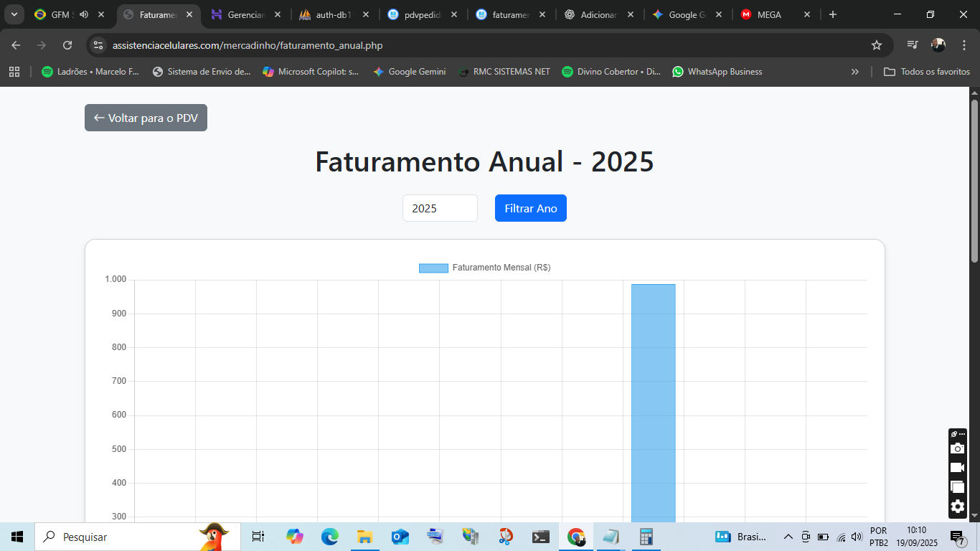Expand hidden bookmarks with the double chevron
Image resolution: width=980 pixels, height=551 pixels.
(x=854, y=72)
